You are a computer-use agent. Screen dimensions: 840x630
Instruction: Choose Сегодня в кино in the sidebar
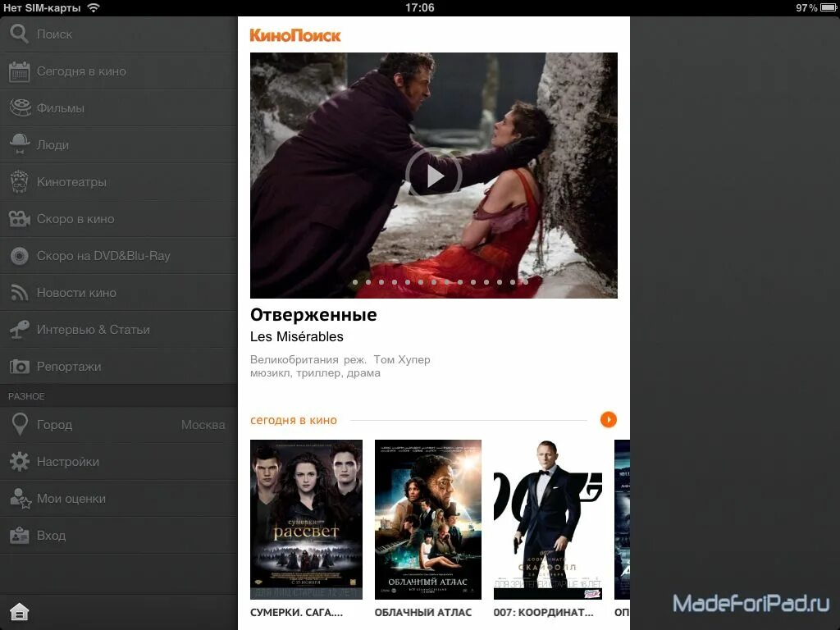[118, 71]
